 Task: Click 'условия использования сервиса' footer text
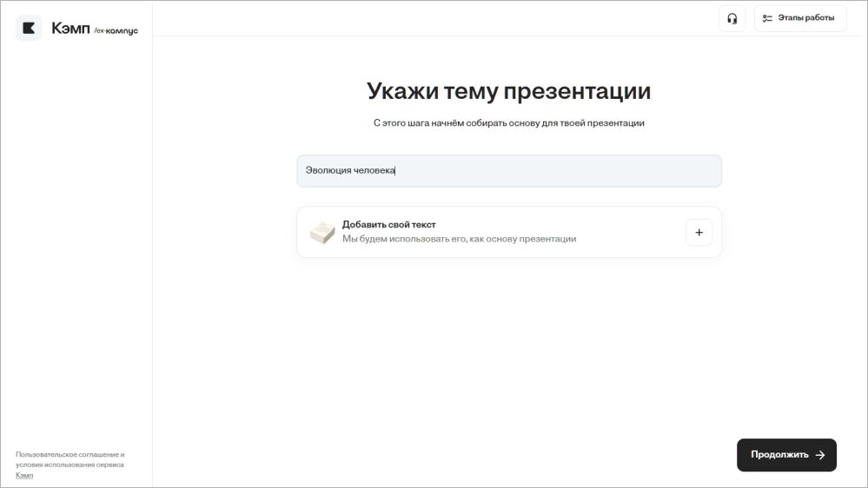click(70, 465)
